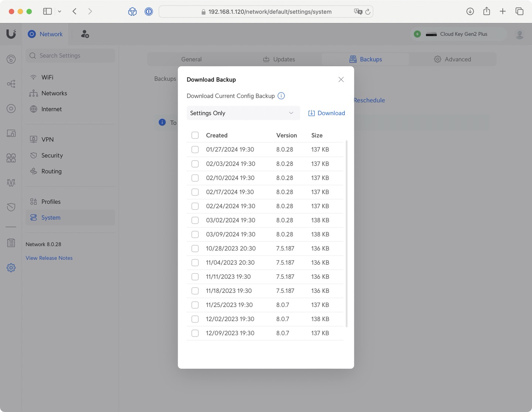Click the Safari share icon
Image resolution: width=532 pixels, height=412 pixels.
(487, 11)
